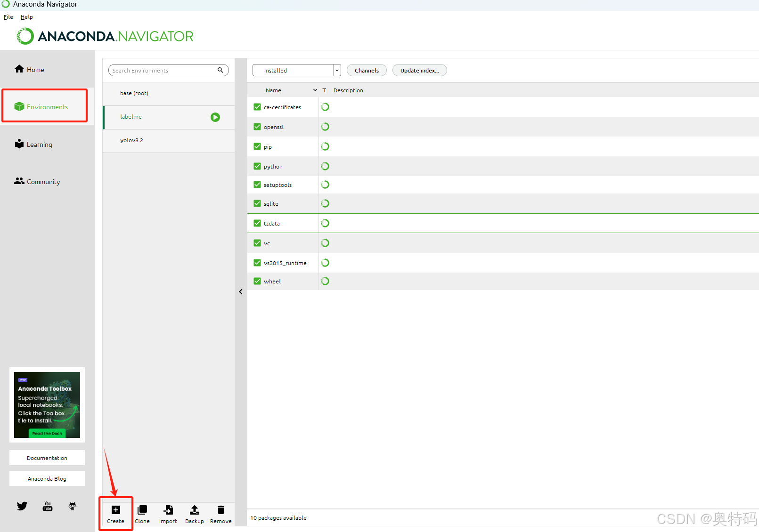Screen dimensions: 759x532
Task: Click the 10 packages available status text
Action: pyautogui.click(x=278, y=518)
